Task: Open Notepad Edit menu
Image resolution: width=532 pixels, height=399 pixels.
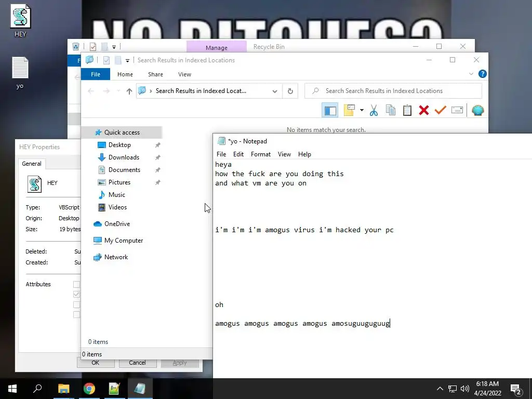Action: tap(238, 154)
